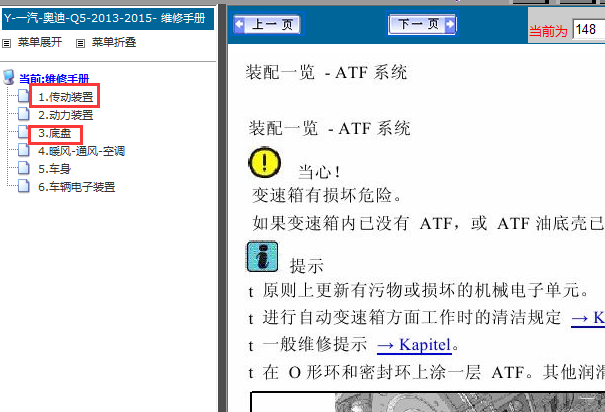The height and width of the screenshot is (412, 605).
Task: Click the current page number field showing 148
Action: coord(589,29)
